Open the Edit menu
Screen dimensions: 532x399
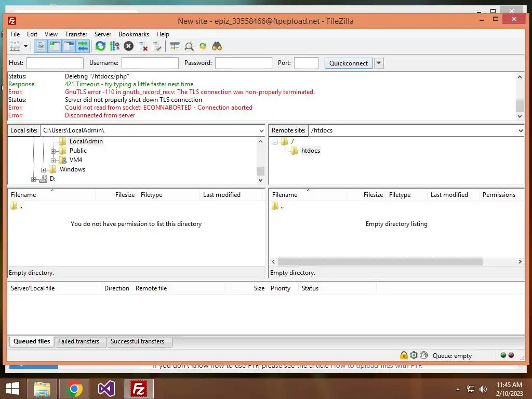[x=32, y=34]
